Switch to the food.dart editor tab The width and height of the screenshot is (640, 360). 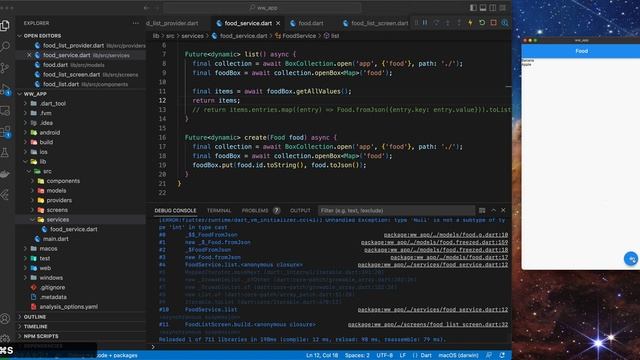click(311, 23)
